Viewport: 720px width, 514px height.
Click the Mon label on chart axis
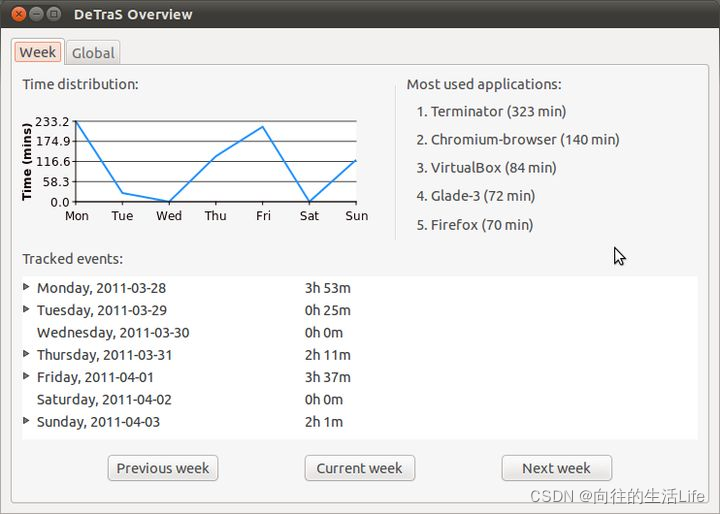tap(77, 216)
